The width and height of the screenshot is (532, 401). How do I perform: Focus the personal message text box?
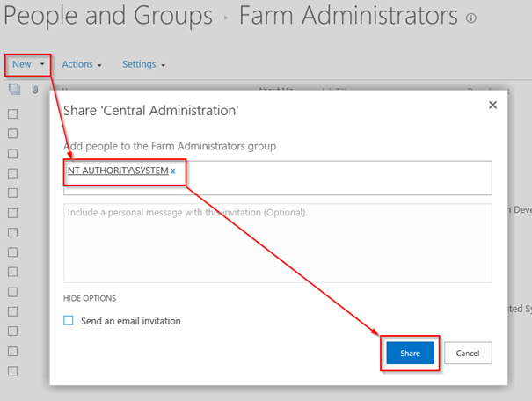coord(277,243)
